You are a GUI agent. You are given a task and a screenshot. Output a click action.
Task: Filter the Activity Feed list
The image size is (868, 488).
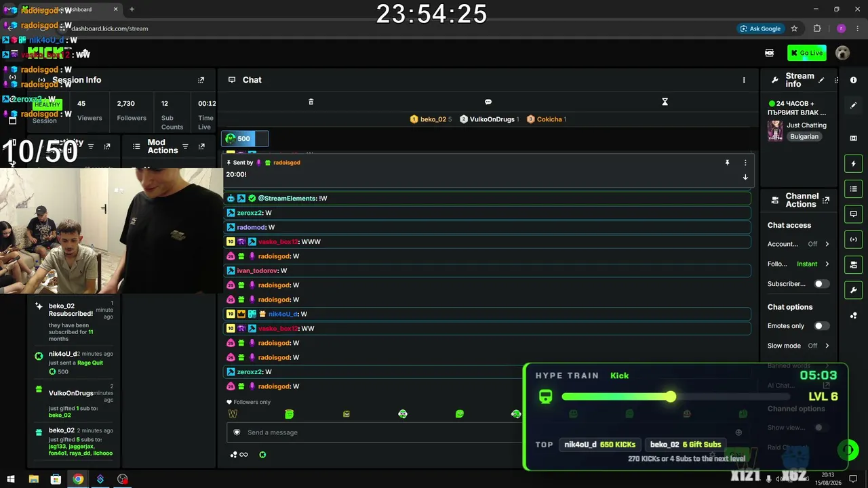click(x=91, y=146)
